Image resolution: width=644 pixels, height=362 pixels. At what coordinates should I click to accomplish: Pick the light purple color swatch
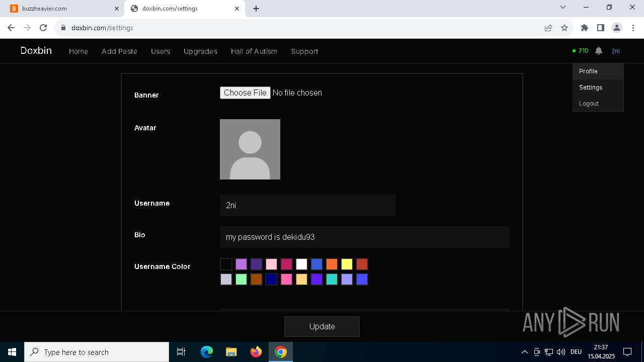242,264
